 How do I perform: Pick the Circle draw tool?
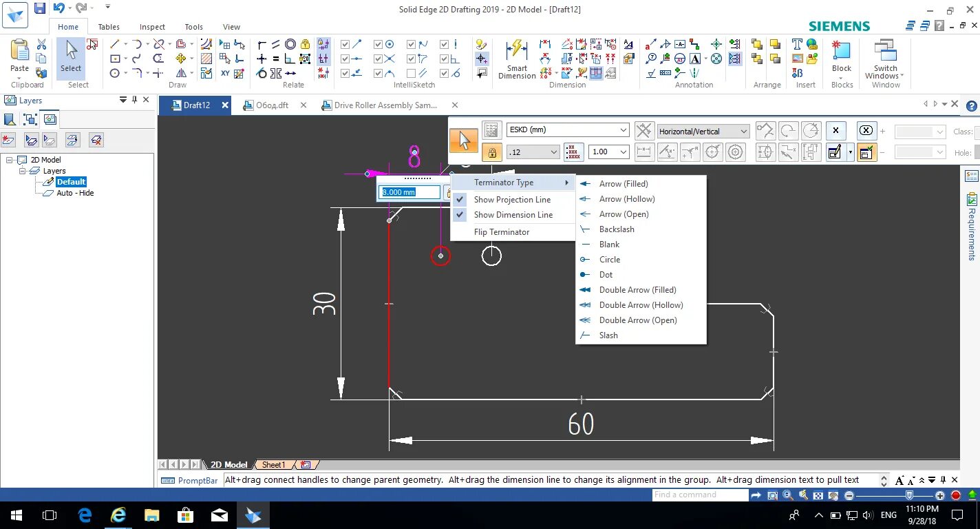pyautogui.click(x=115, y=73)
